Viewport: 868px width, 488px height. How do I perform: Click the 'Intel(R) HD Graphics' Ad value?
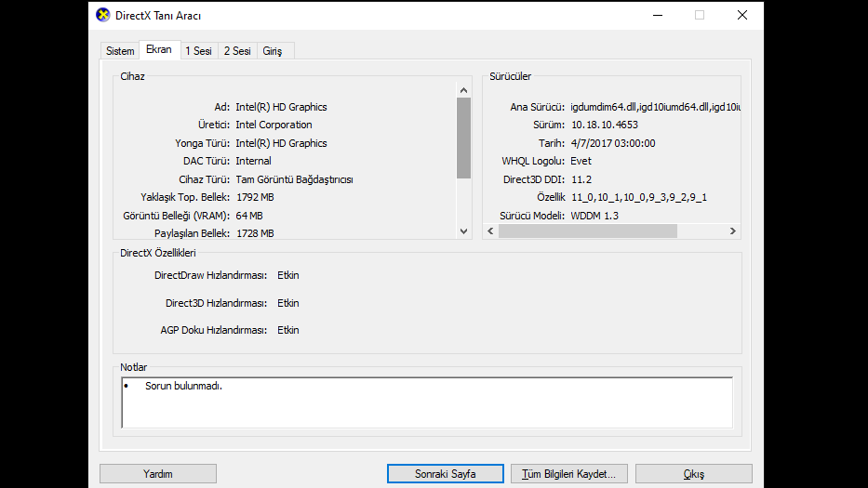click(x=281, y=107)
